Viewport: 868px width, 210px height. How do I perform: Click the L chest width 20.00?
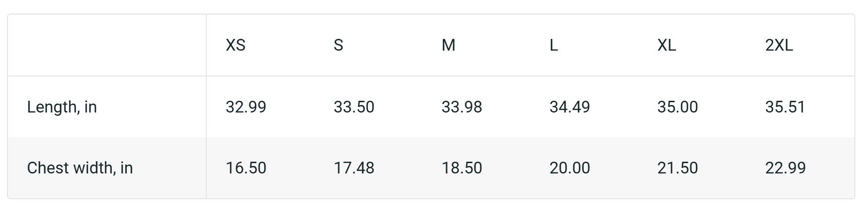coord(570,168)
